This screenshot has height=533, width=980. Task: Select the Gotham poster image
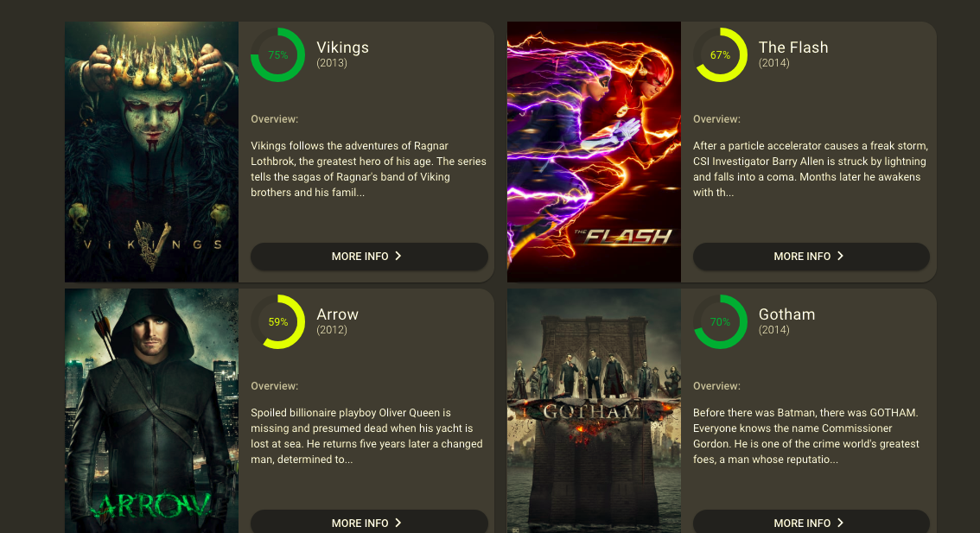[594, 411]
